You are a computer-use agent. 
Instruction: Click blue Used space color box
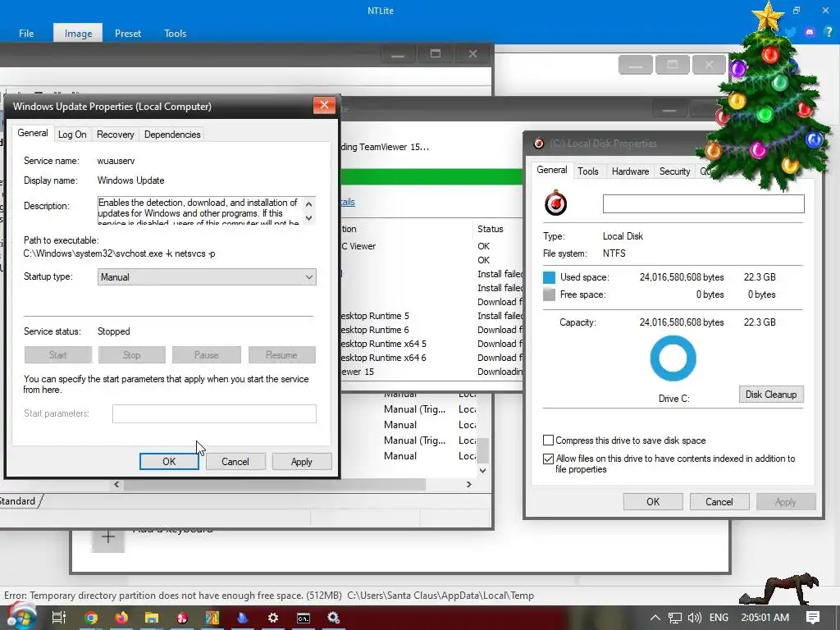(x=549, y=277)
